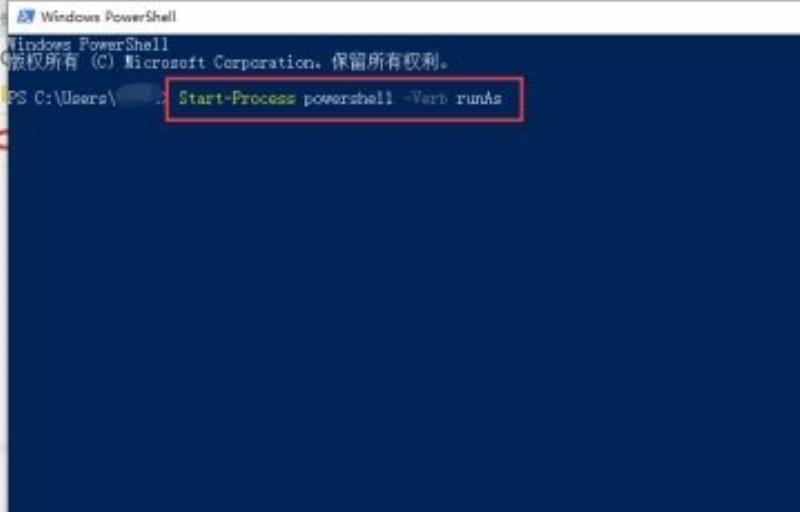Click the word Microsoft in the console
Viewport: 800px width, 512px height.
[165, 63]
